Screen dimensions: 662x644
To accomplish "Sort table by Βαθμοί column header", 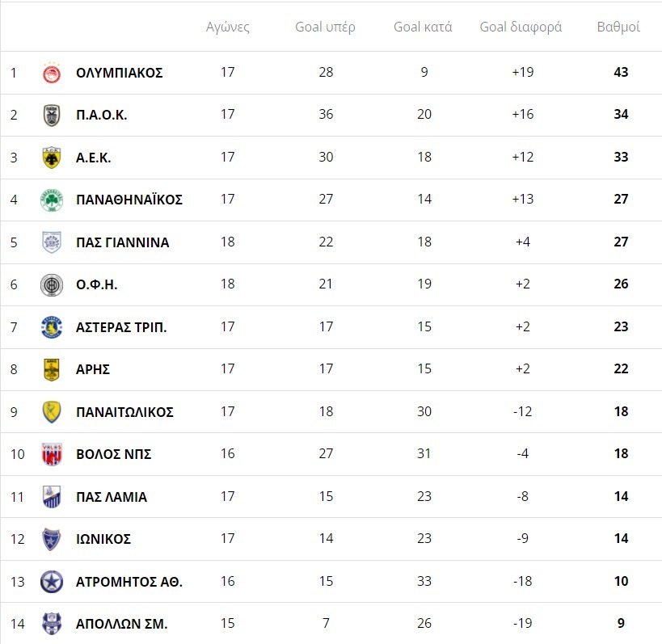I will click(618, 27).
